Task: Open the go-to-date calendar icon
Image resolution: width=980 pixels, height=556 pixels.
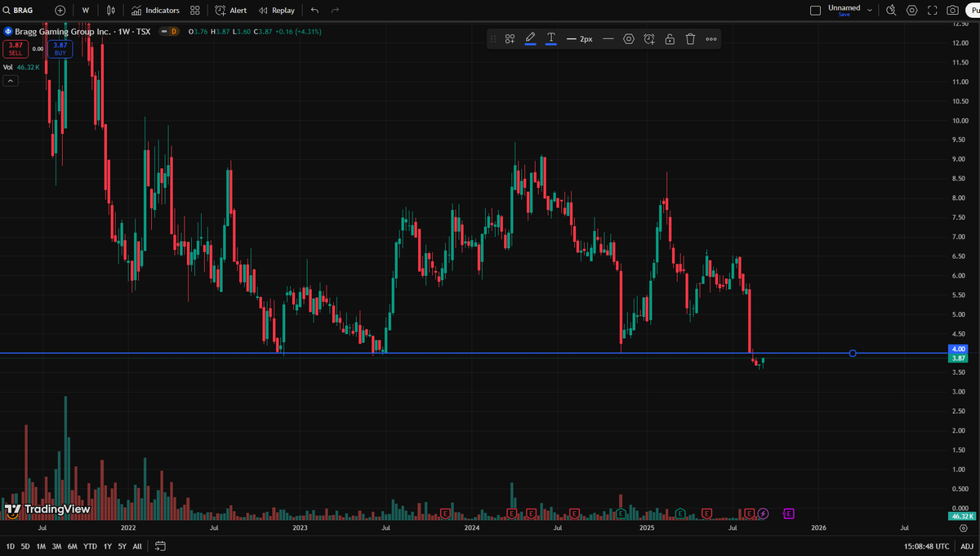Action: tap(160, 546)
